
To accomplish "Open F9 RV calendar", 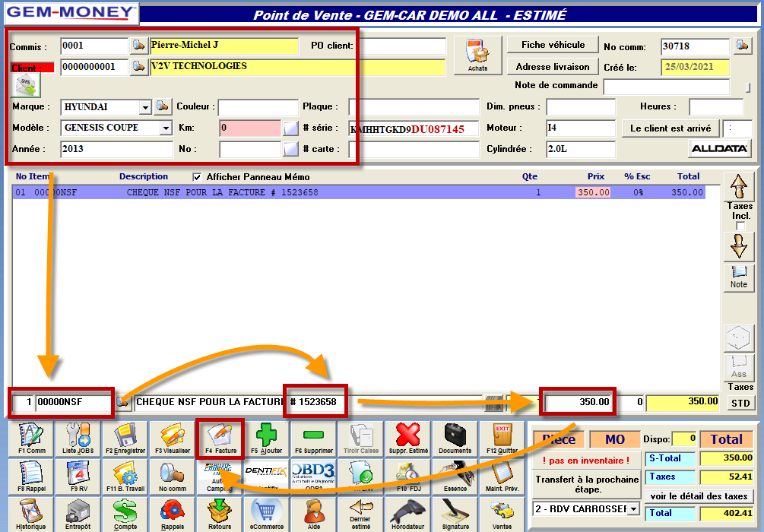I will click(78, 477).
